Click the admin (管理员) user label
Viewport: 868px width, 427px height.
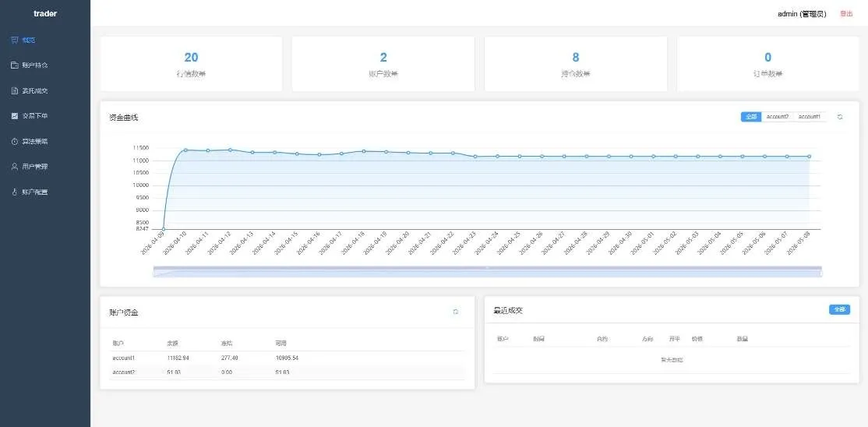pos(802,14)
